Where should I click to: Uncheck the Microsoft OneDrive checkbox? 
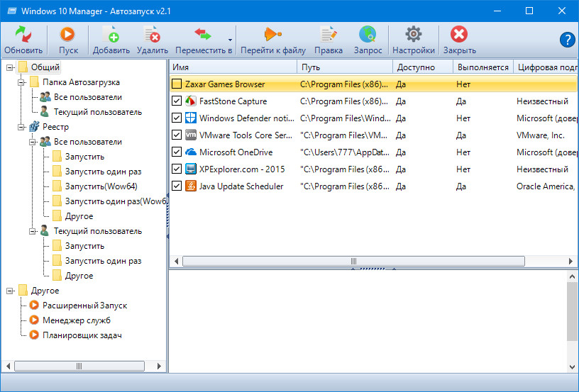(x=177, y=152)
